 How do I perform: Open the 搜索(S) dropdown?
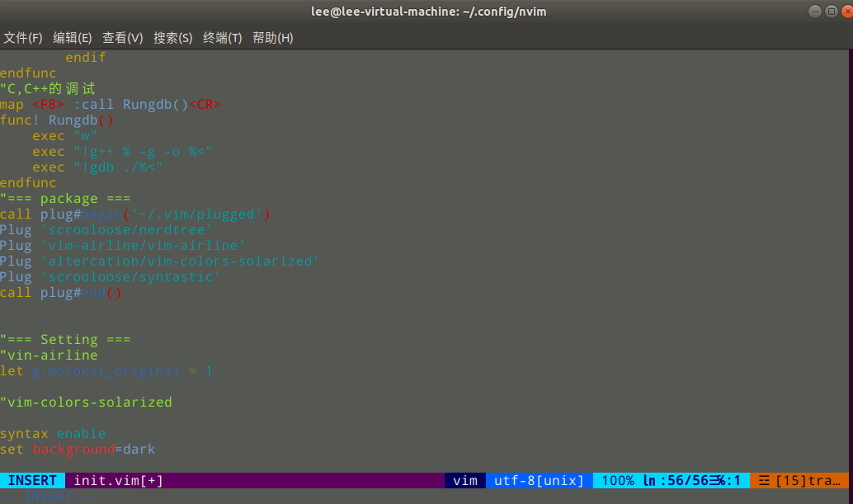[x=172, y=37]
